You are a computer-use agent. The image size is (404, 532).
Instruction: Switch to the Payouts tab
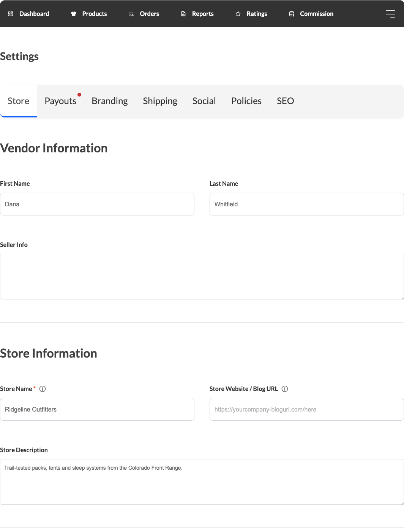(x=60, y=101)
